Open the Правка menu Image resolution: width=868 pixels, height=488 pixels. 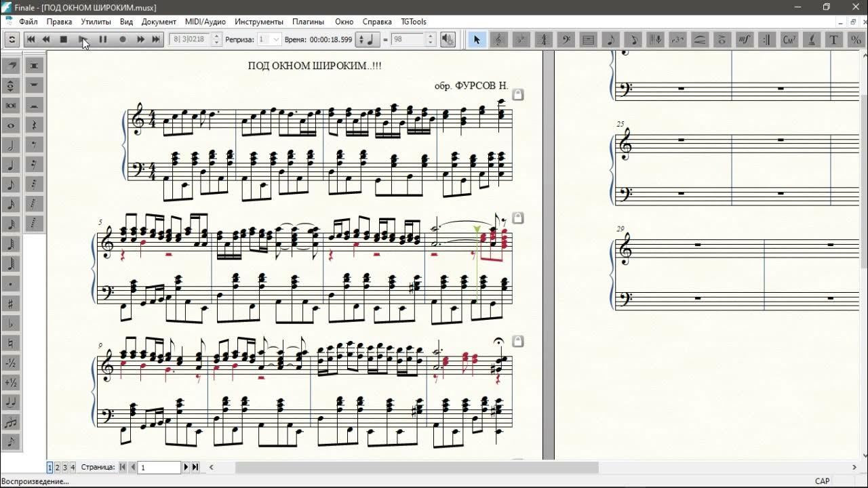click(x=60, y=22)
